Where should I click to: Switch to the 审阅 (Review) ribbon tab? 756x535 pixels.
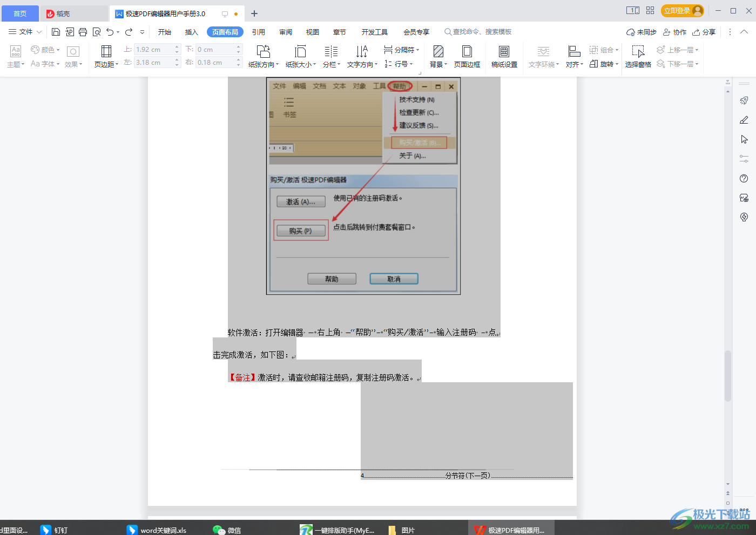click(286, 32)
